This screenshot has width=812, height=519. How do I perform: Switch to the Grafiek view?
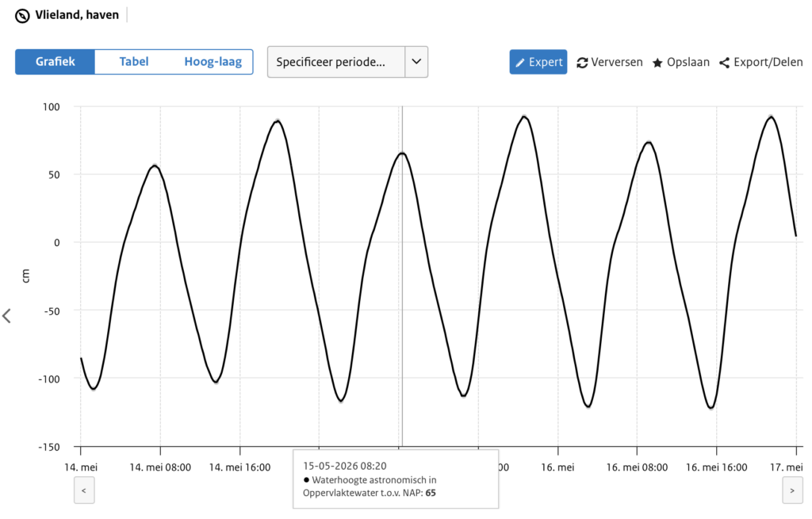pyautogui.click(x=55, y=62)
